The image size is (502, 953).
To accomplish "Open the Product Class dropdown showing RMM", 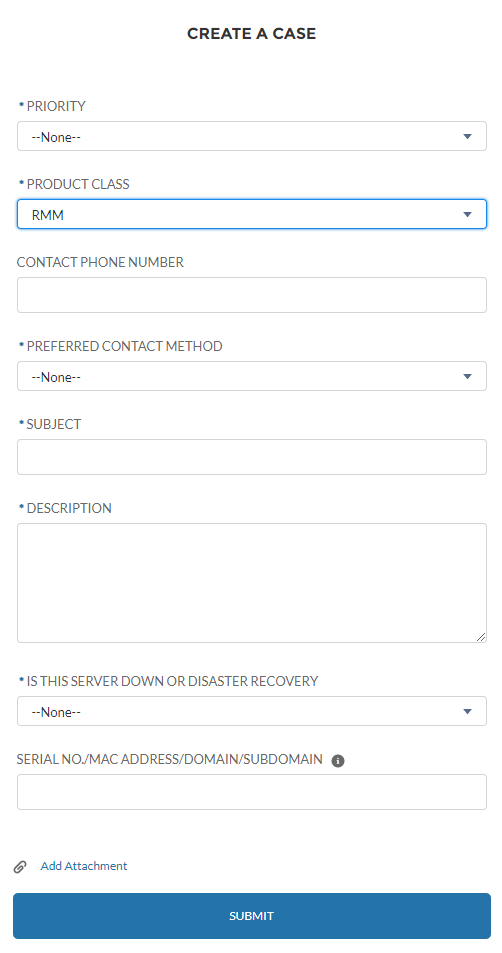I will (x=252, y=215).
